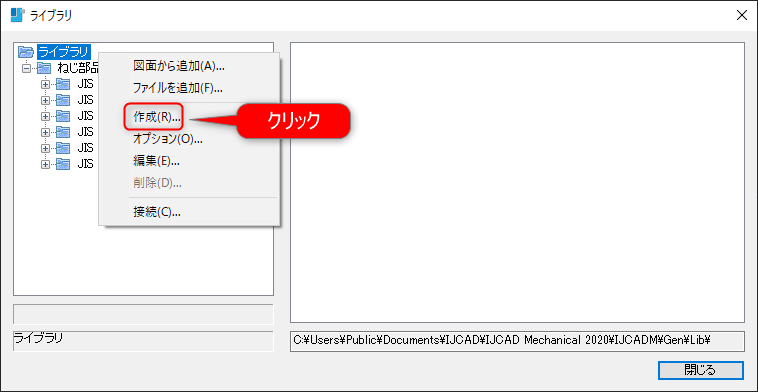Image resolution: width=758 pixels, height=392 pixels.
Task: Pick 編集(E)... in the context menu
Action: coord(157,161)
